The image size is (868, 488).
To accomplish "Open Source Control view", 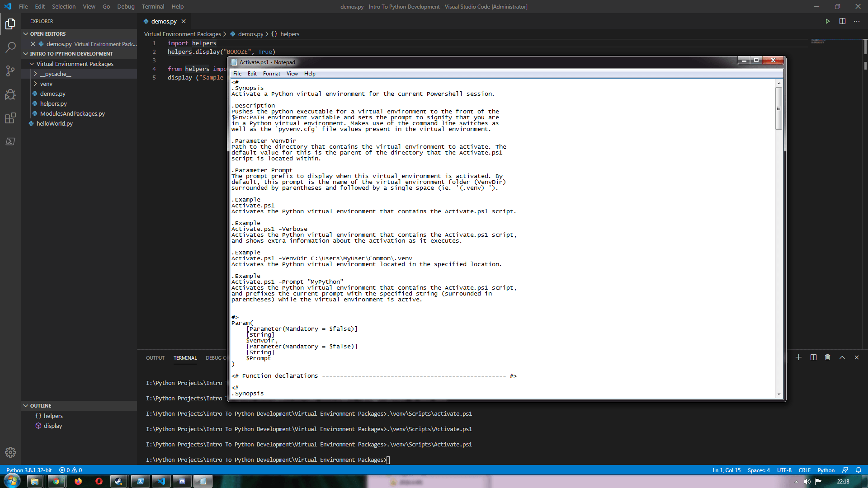I will tap(10, 70).
